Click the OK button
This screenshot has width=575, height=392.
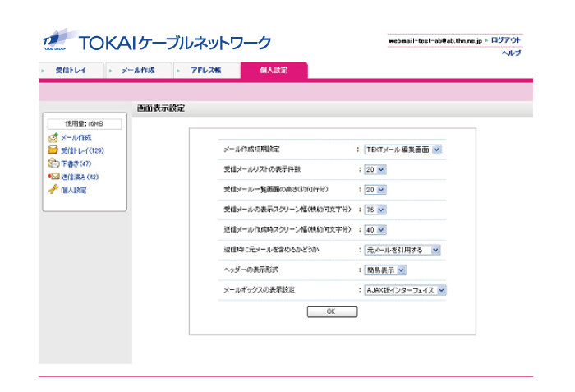click(332, 311)
